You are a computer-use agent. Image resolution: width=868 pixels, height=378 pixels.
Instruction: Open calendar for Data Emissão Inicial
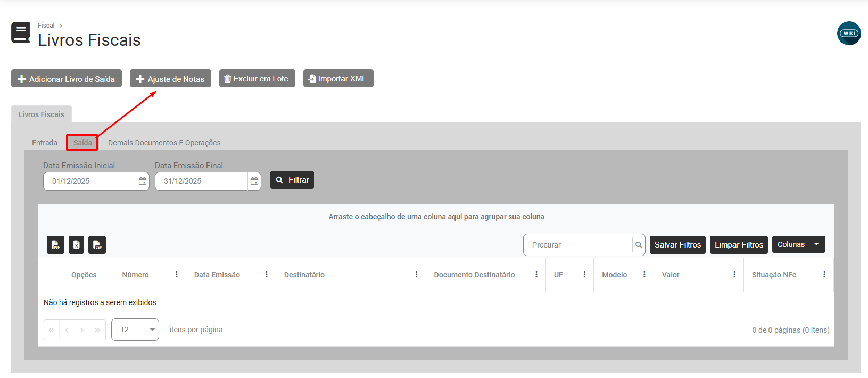[x=143, y=181]
